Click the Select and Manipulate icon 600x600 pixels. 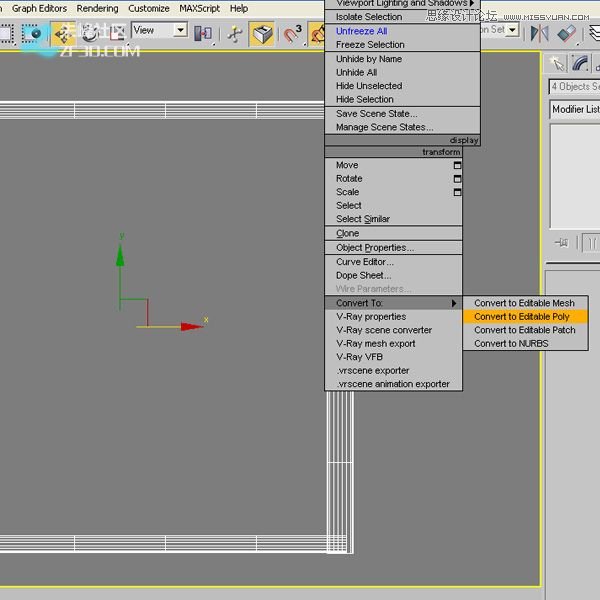235,34
